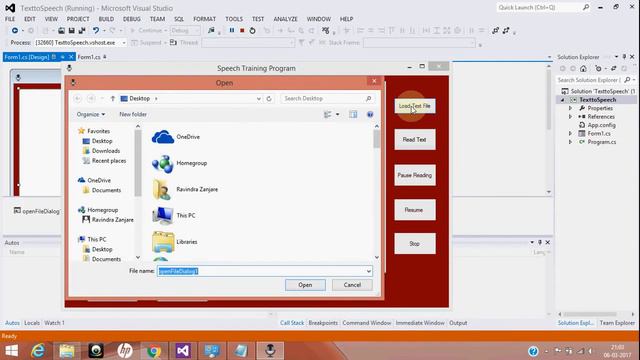Open Homegroup item in the file list
Image resolution: width=640 pixels, height=360 pixels.
[x=180, y=163]
